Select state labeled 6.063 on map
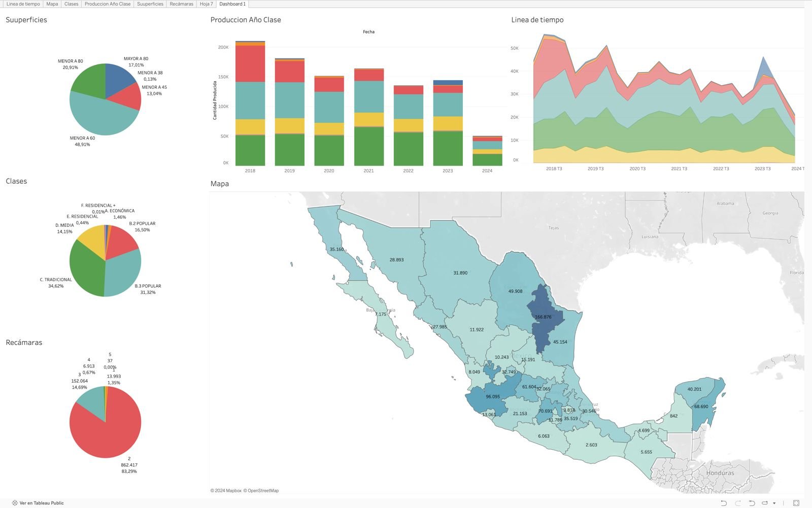 [544, 435]
